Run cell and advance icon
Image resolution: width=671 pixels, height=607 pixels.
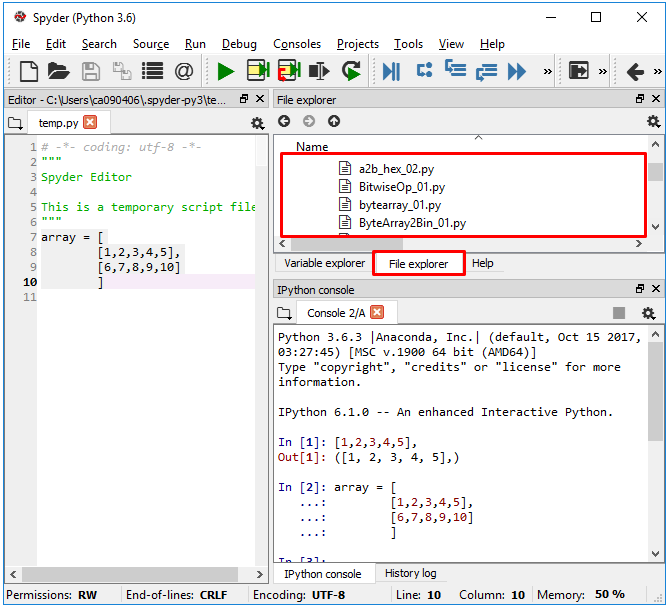tap(289, 71)
